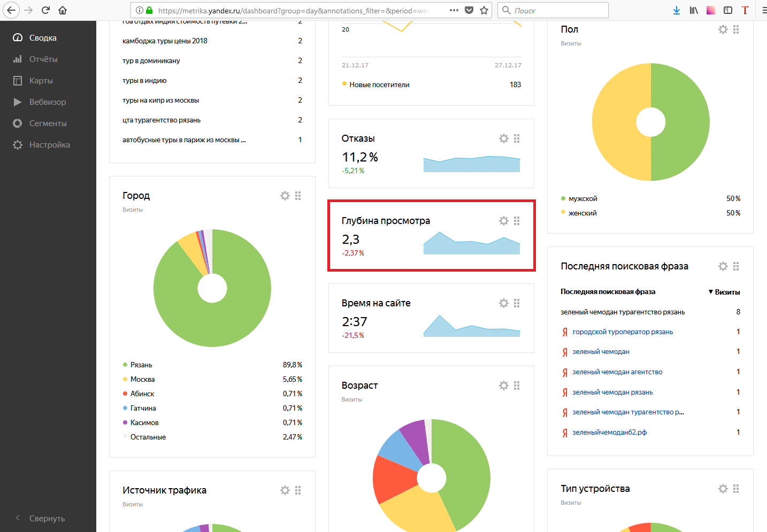Image resolution: width=767 pixels, height=532 pixels.
Task: Open the address bar three-dot page actions menu
Action: [454, 10]
